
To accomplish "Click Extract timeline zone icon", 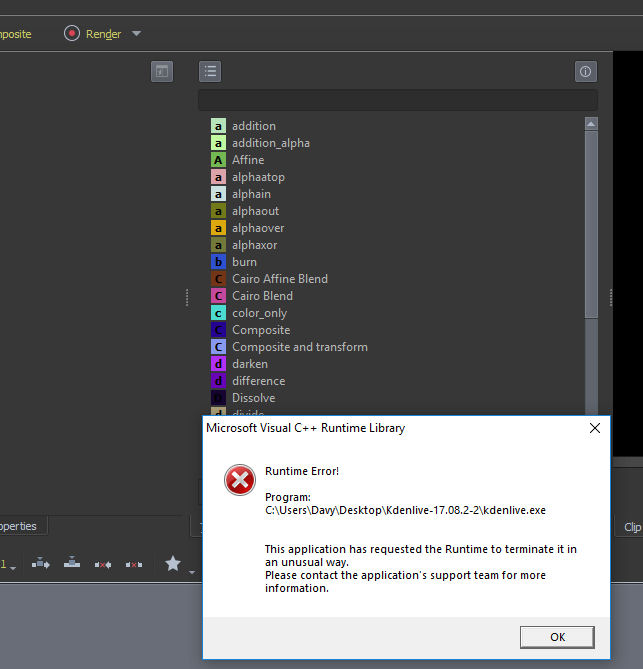I will click(103, 564).
